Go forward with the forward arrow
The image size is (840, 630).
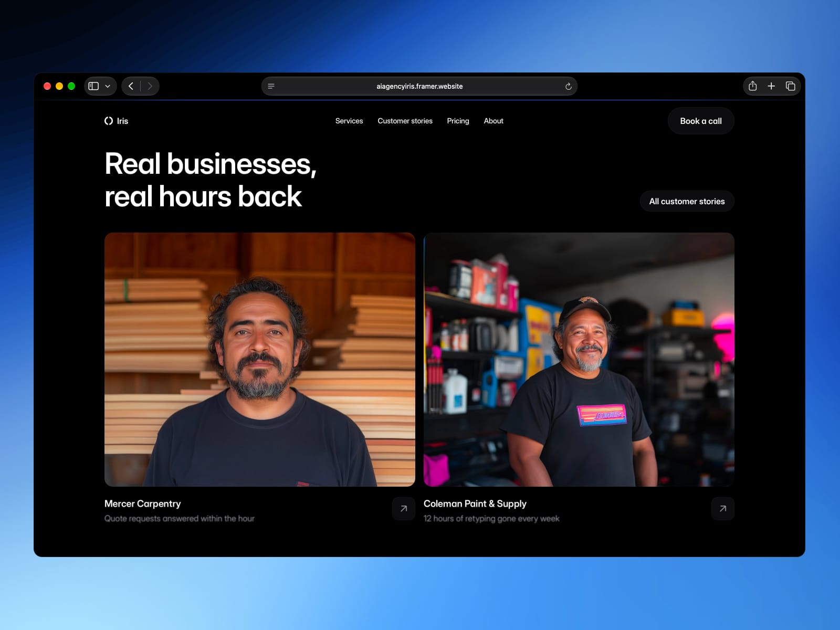click(x=150, y=86)
